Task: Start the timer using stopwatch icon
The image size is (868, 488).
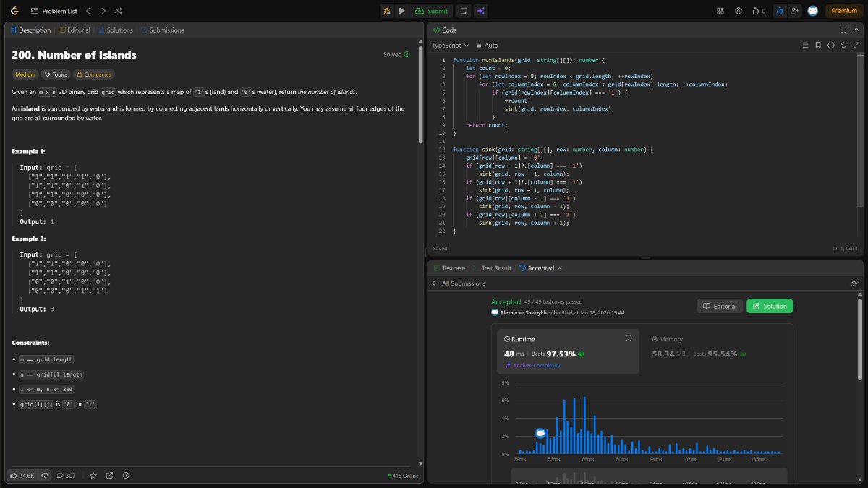Action: click(780, 11)
